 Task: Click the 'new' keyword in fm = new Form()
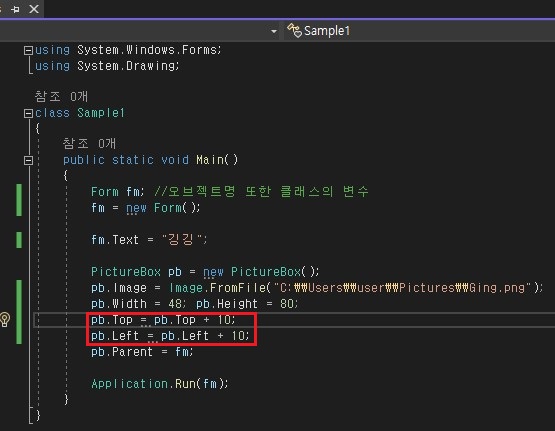click(136, 208)
